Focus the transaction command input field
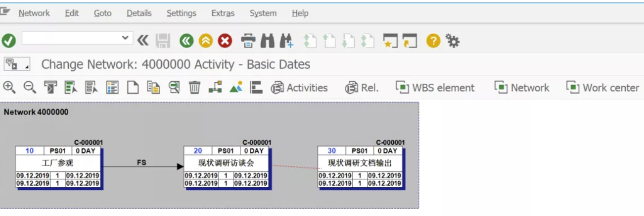Screen dimensions: 644x216 point(72,38)
